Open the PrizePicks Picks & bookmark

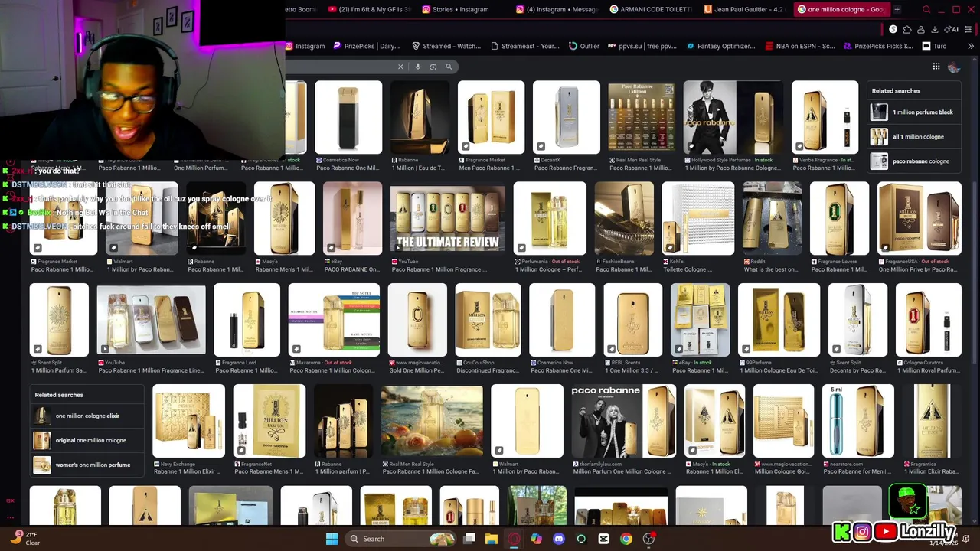pyautogui.click(x=879, y=46)
